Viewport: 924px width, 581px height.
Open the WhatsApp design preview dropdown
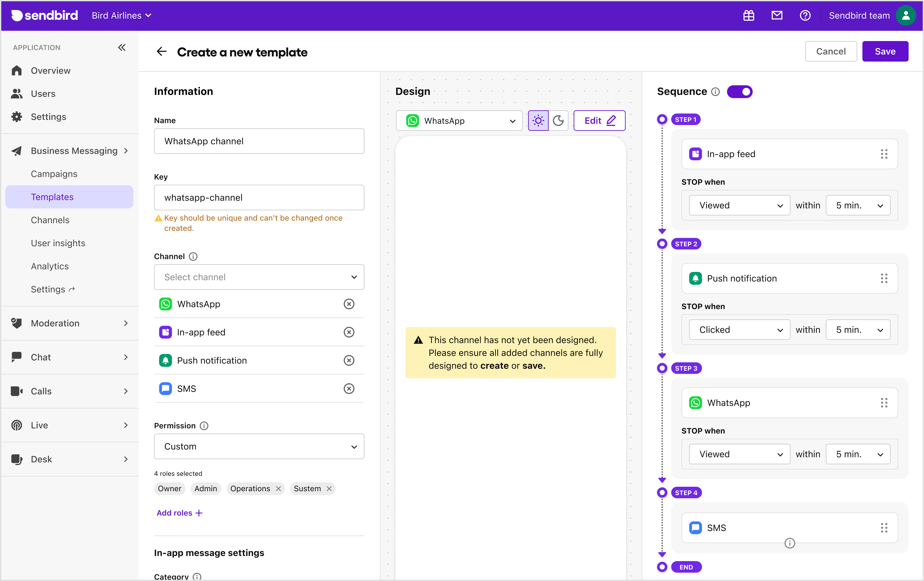[459, 121]
